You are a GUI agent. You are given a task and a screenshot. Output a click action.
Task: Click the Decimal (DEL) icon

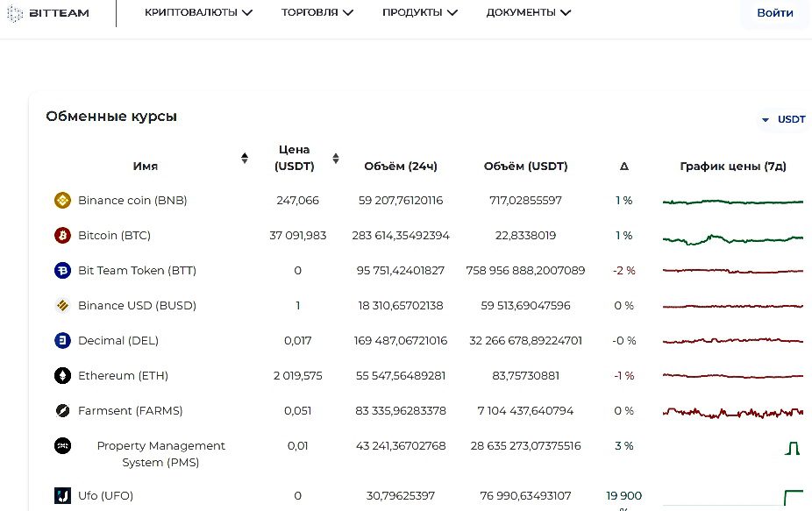[x=62, y=341]
